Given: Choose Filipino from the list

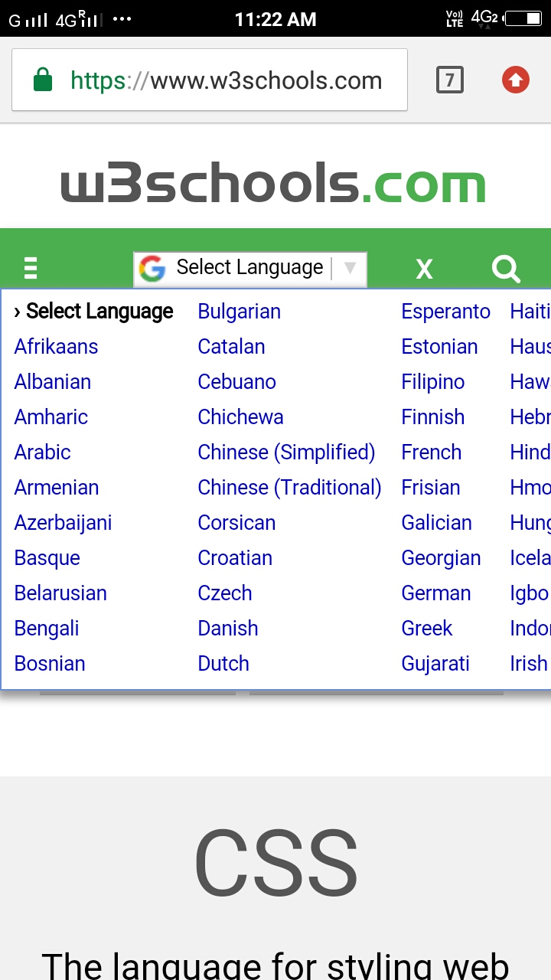Looking at the screenshot, I should tap(433, 382).
